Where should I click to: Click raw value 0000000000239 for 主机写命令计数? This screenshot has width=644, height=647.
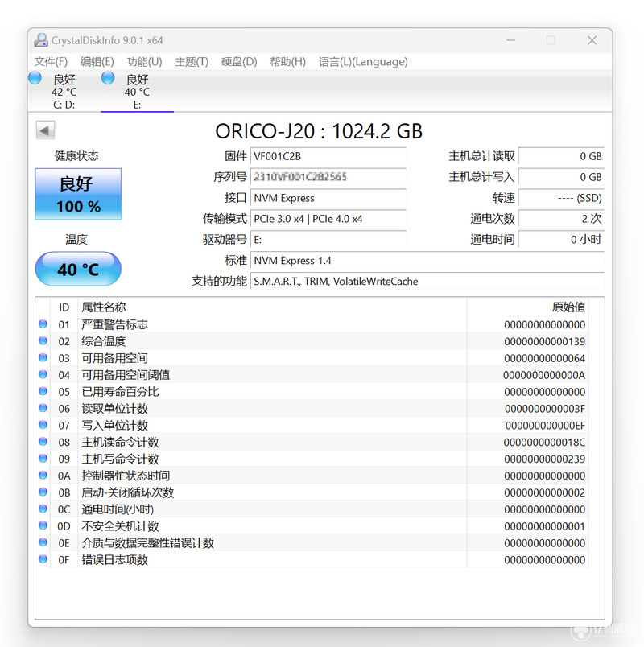point(544,459)
